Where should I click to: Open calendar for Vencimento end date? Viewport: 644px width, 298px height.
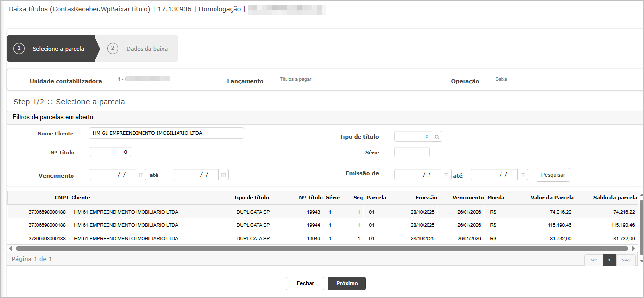coord(223,175)
